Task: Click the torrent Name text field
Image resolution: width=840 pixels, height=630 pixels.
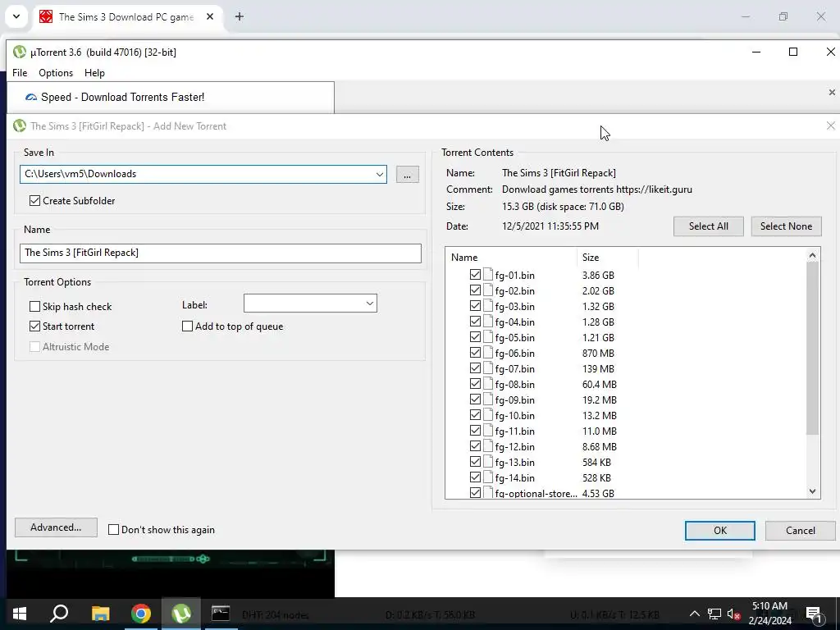Action: [220, 253]
